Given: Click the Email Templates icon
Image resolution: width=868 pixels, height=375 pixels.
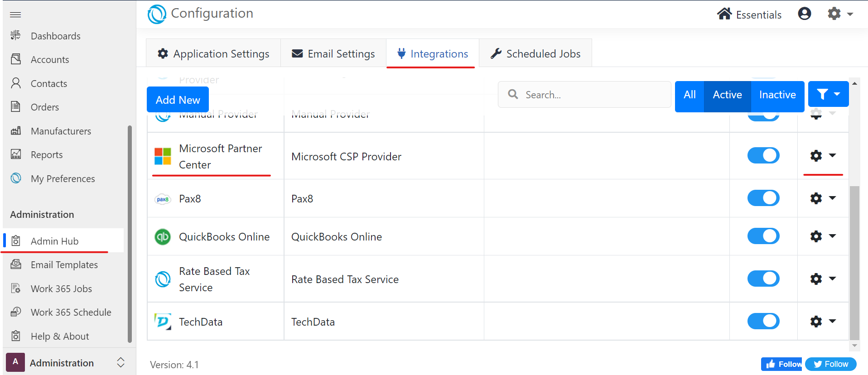Looking at the screenshot, I should point(16,264).
